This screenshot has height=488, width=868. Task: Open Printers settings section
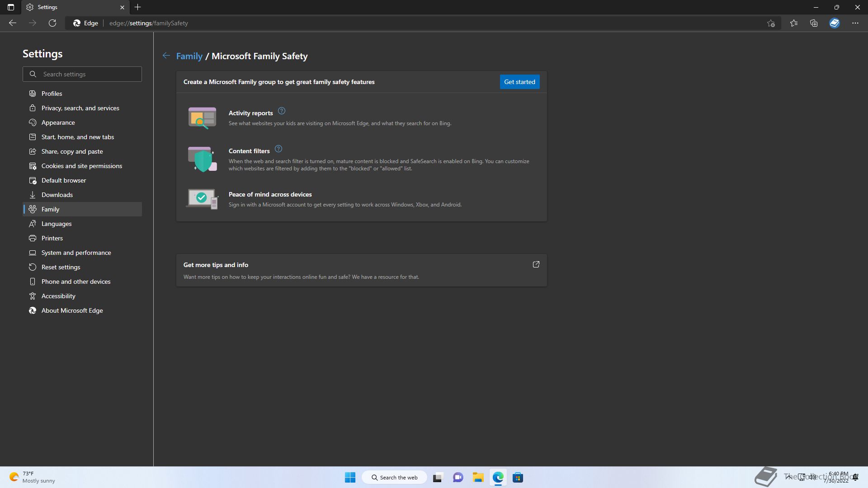(x=82, y=238)
